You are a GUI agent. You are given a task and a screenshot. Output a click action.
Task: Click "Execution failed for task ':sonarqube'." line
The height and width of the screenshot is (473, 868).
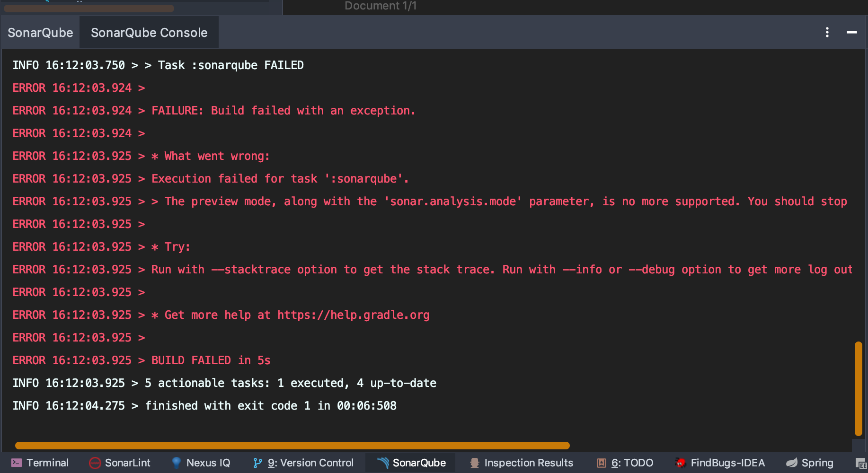[211, 179]
